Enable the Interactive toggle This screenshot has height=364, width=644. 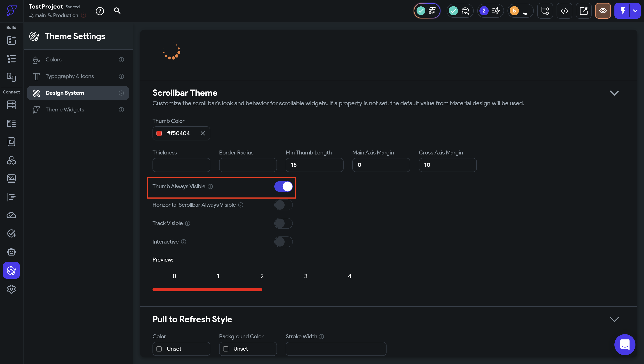point(283,242)
